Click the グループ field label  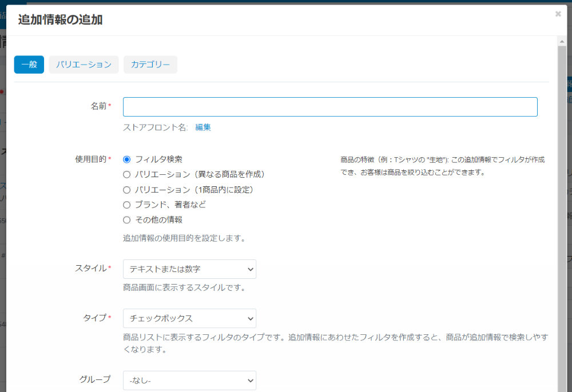point(95,379)
